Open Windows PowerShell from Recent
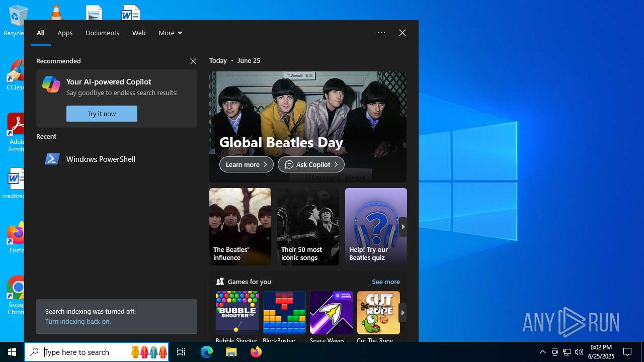 [x=117, y=159]
